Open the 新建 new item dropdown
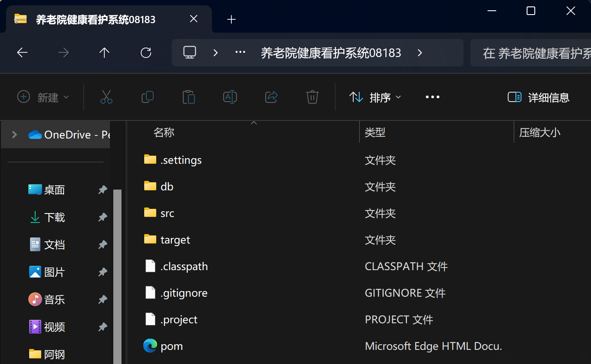 (x=43, y=97)
